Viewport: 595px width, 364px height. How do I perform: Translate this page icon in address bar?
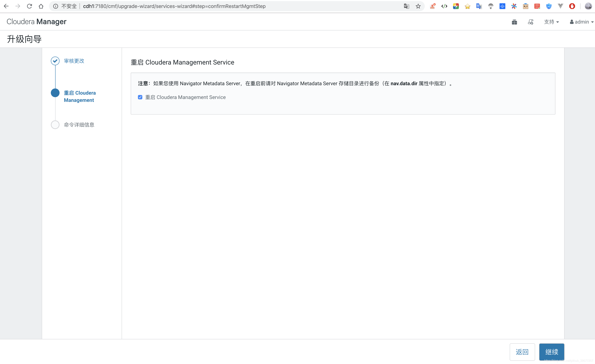[406, 6]
